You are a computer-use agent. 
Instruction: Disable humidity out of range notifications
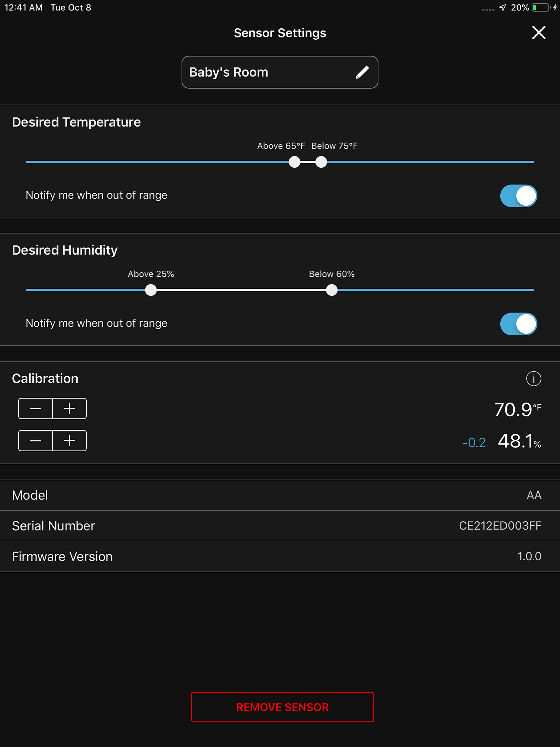tap(518, 324)
